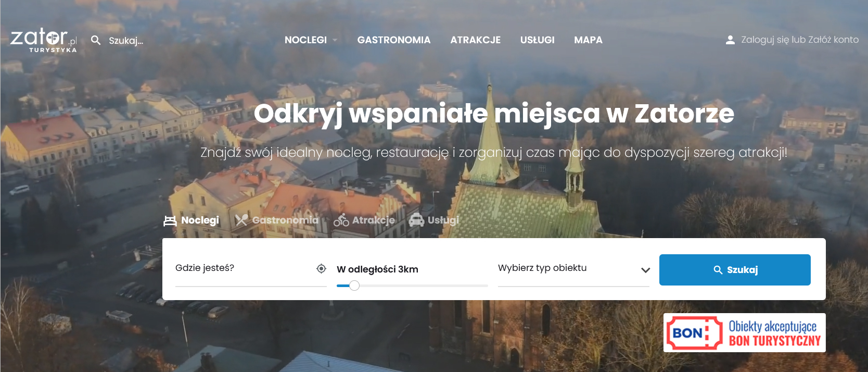Click the user account icon

point(730,40)
